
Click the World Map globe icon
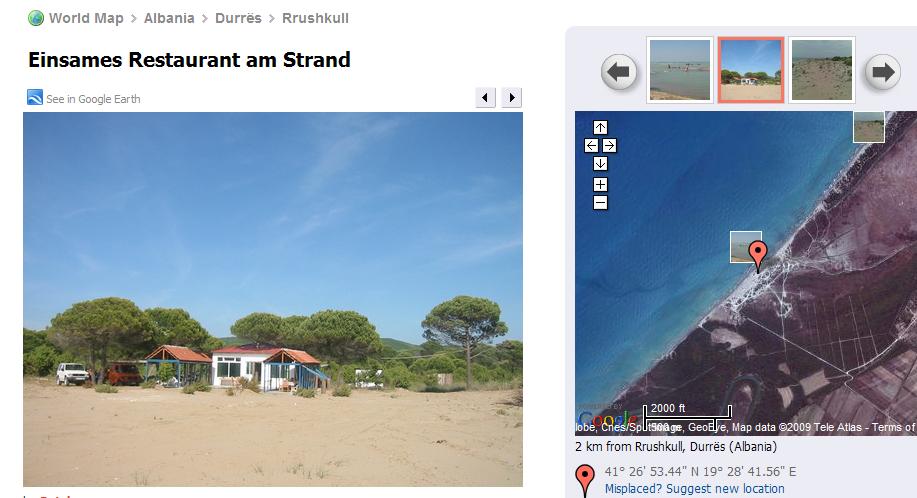pos(36,18)
